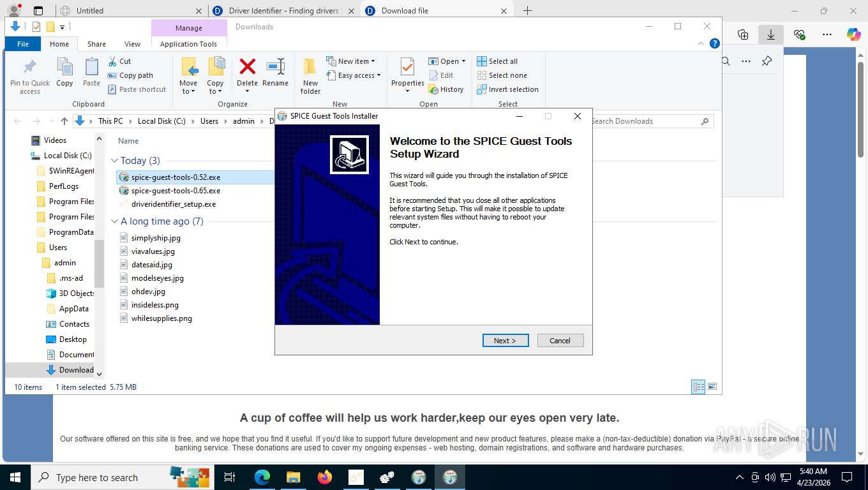
Task: Select simplyship.jpg file
Action: tap(156, 238)
